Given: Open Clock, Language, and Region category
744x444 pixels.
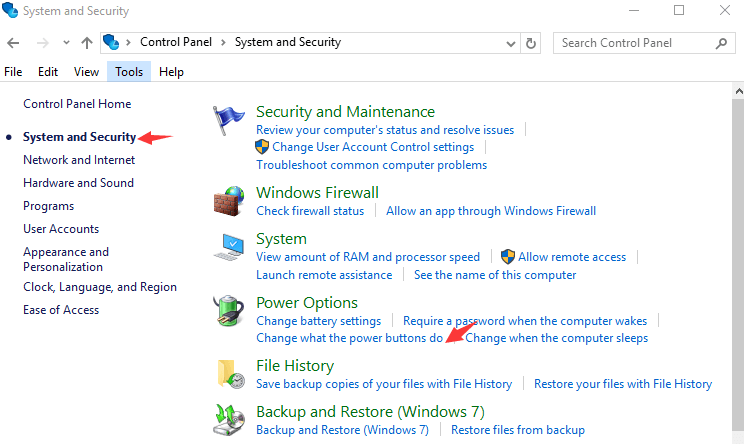Looking at the screenshot, I should [100, 287].
